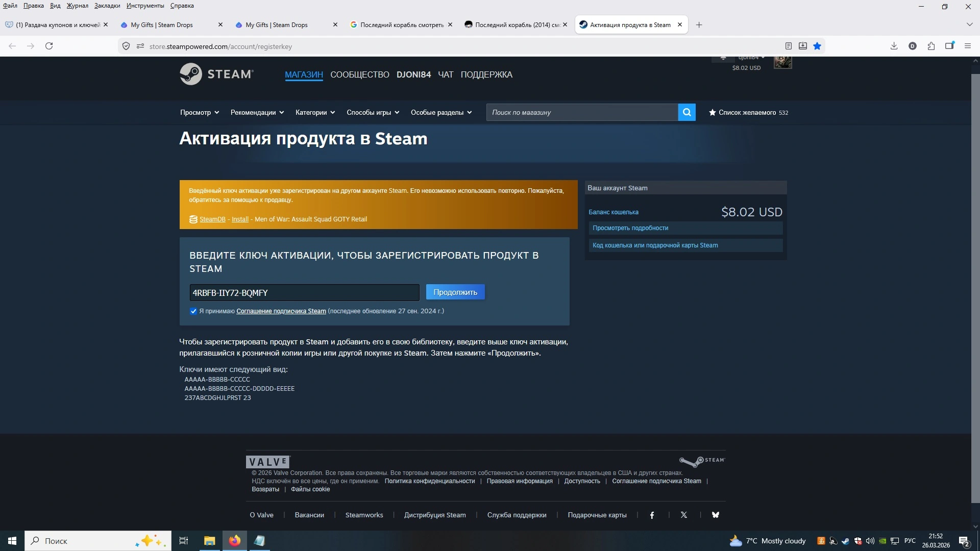Open the SteamDB link in the orange notice
Screen dimensions: 980x551
point(212,219)
